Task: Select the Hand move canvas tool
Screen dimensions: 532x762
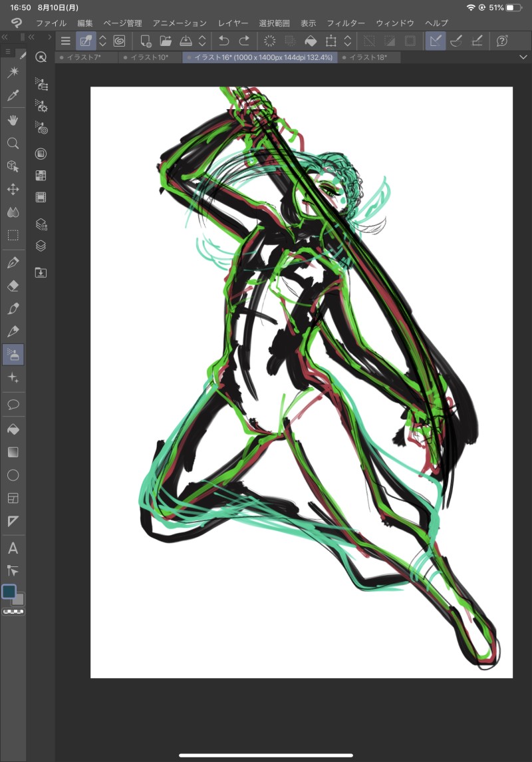Action: 13,120
